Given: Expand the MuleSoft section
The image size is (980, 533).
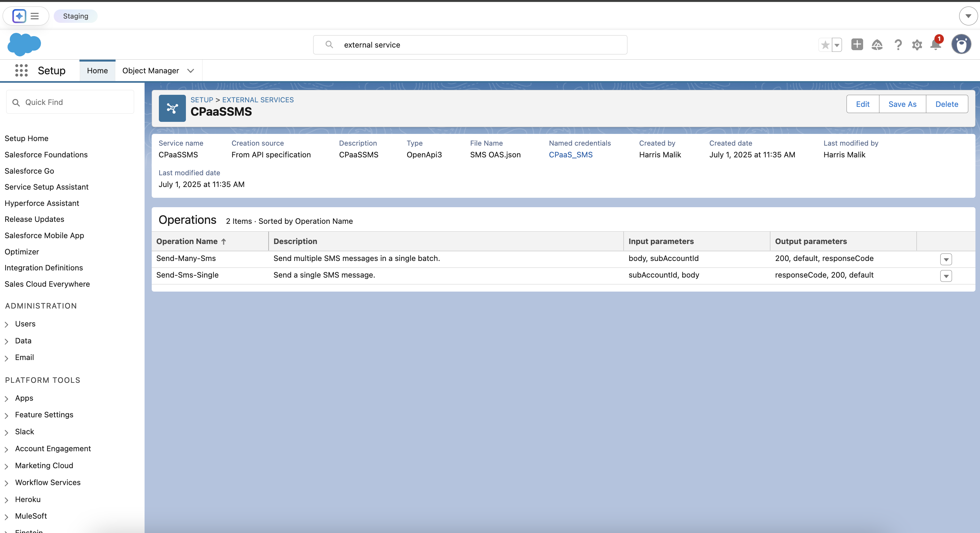Looking at the screenshot, I should pos(7,517).
